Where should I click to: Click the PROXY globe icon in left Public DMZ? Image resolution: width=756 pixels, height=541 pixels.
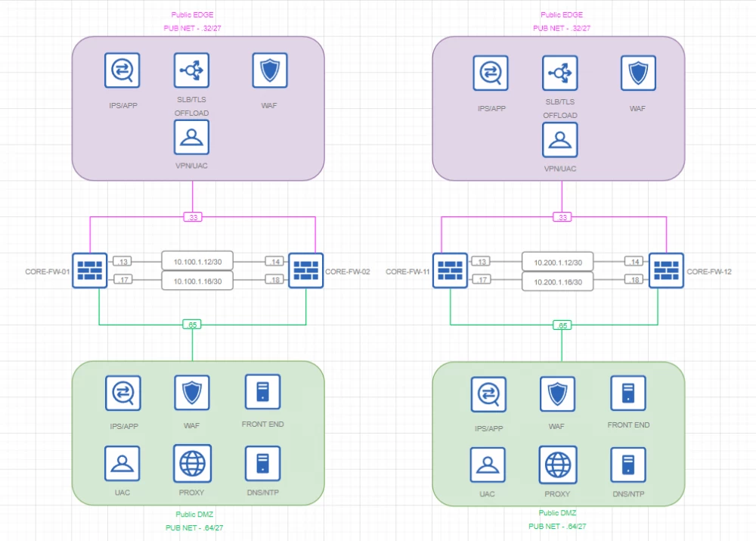(x=192, y=462)
